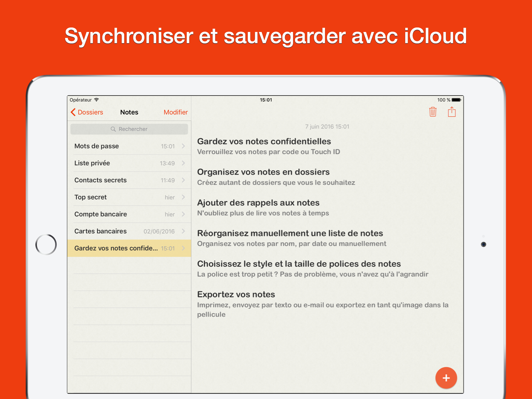The height and width of the screenshot is (399, 532).
Task: Tap the Wi-Fi status icon
Action: pos(97,100)
